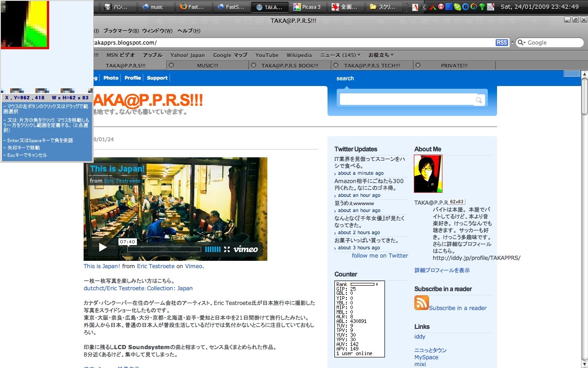The width and height of the screenshot is (588, 368).
Task: Click the Vimeo video progress bar
Action: click(x=164, y=250)
